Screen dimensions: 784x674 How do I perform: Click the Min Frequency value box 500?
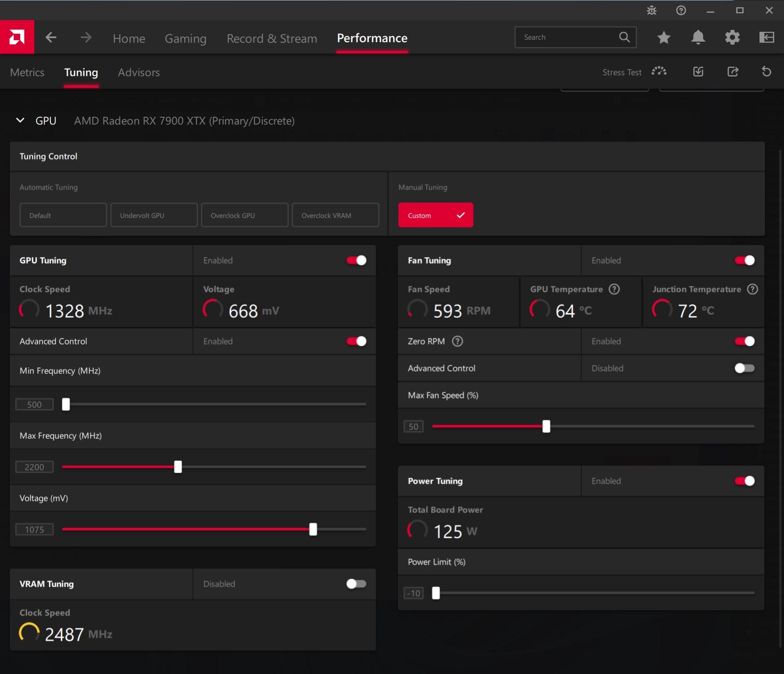coord(34,404)
